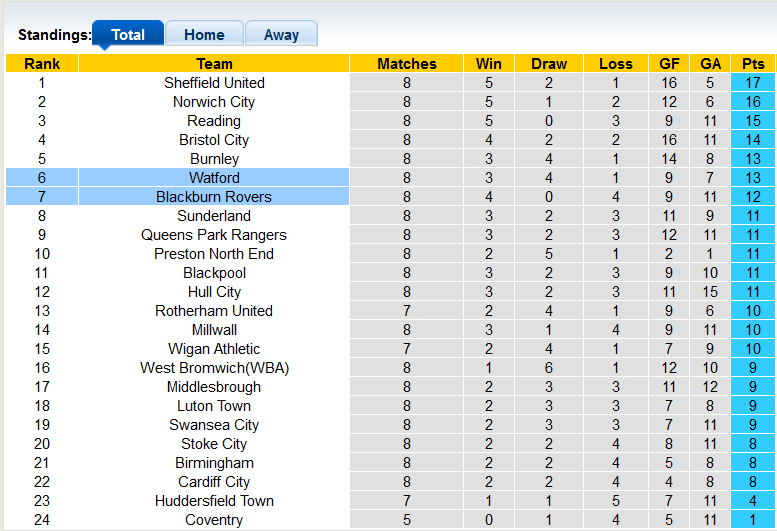
Task: Open the Preston North End link
Action: (x=214, y=254)
